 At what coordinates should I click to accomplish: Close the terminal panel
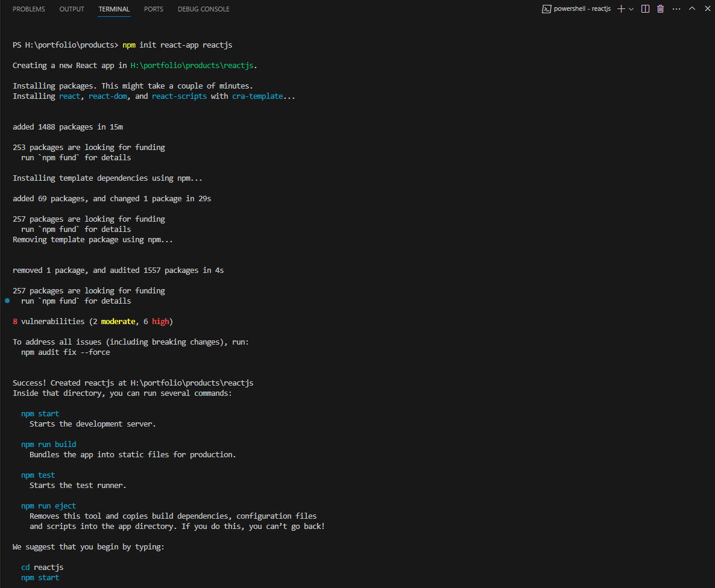(707, 8)
